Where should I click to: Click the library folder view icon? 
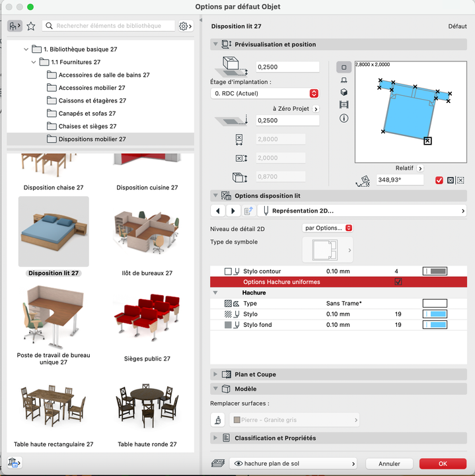15,26
